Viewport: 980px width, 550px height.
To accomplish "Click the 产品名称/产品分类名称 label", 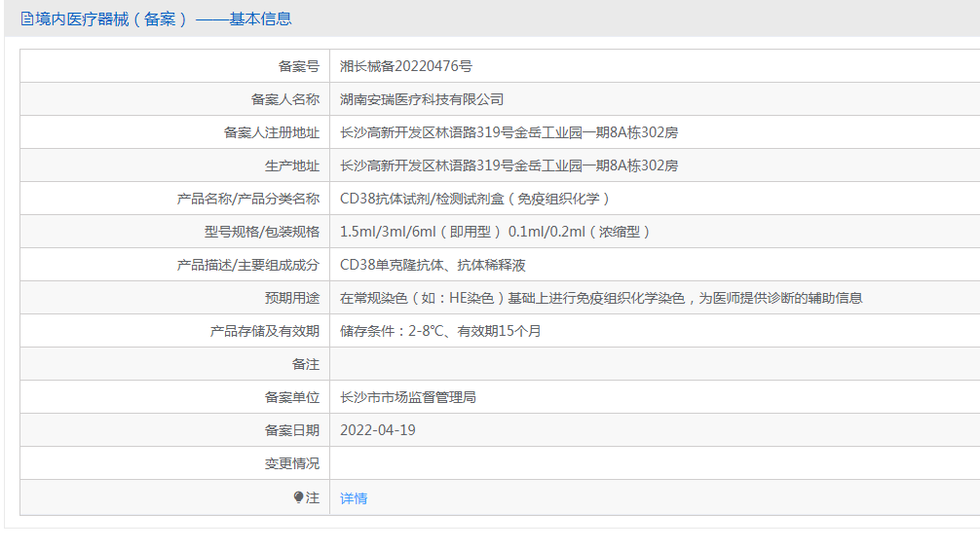I will pyautogui.click(x=248, y=199).
